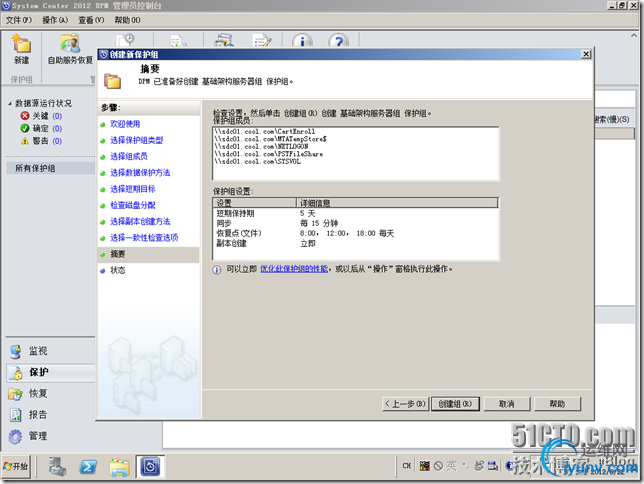The image size is (644, 484).
Task: Go to 检查磁盘分配 wizard step
Action: click(132, 205)
